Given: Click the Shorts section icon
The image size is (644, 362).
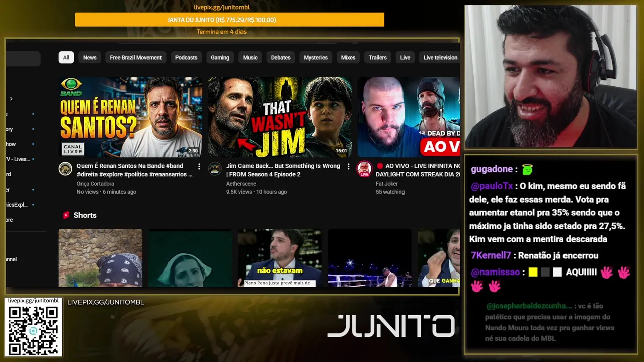Looking at the screenshot, I should (x=66, y=215).
